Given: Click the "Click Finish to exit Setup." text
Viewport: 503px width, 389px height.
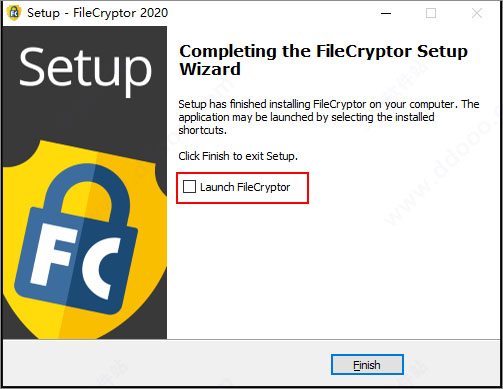Looking at the screenshot, I should [238, 156].
